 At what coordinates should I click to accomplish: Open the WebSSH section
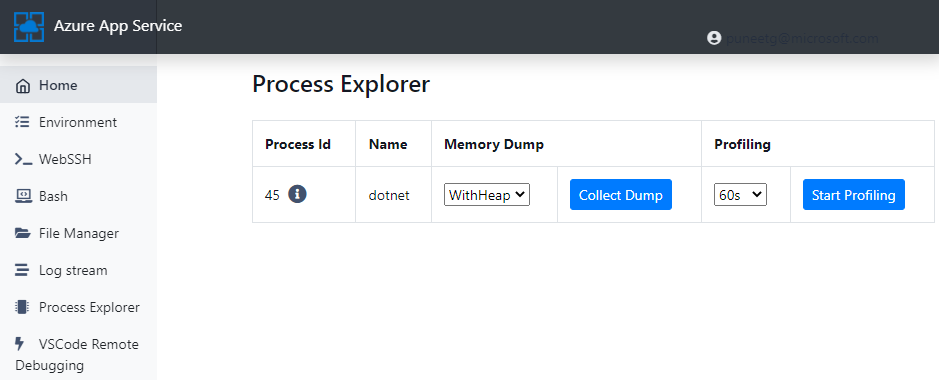point(78,159)
